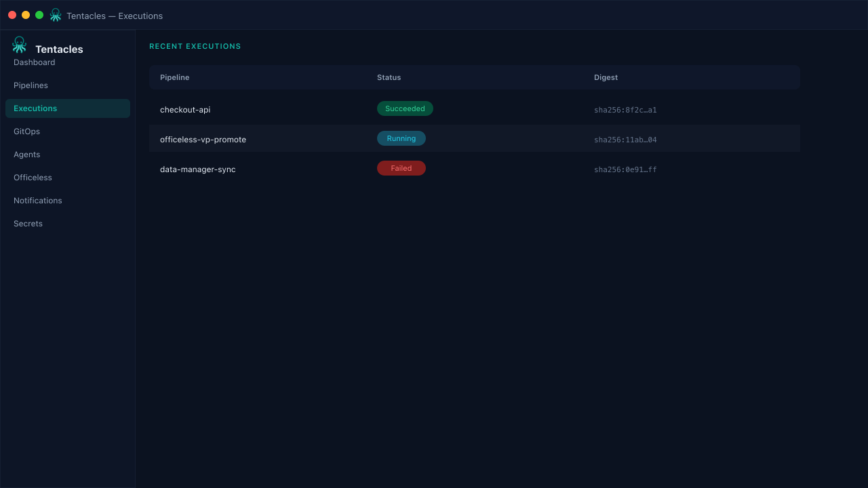The image size is (868, 488).
Task: Click the Tentacles octopus logo in sidebar
Action: click(x=20, y=45)
